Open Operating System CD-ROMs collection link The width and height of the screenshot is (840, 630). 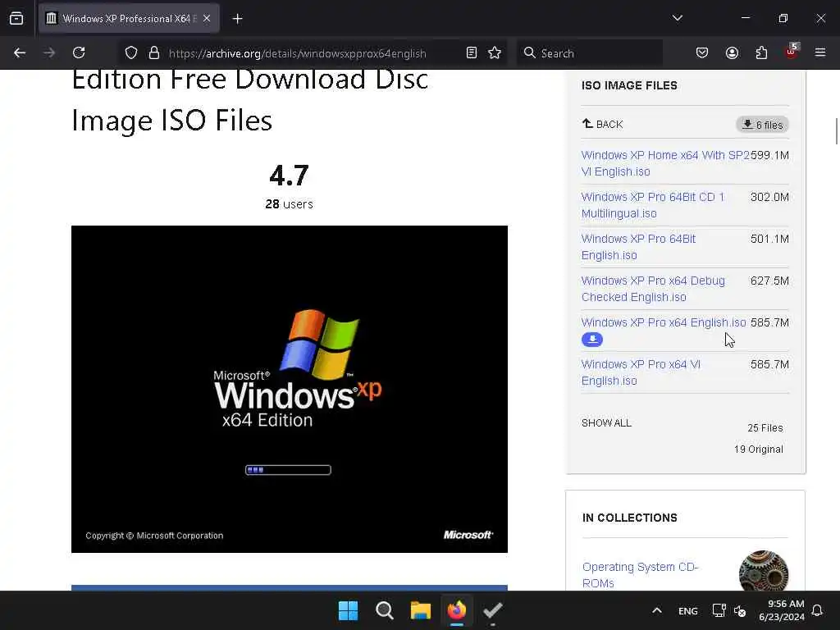pyautogui.click(x=640, y=575)
